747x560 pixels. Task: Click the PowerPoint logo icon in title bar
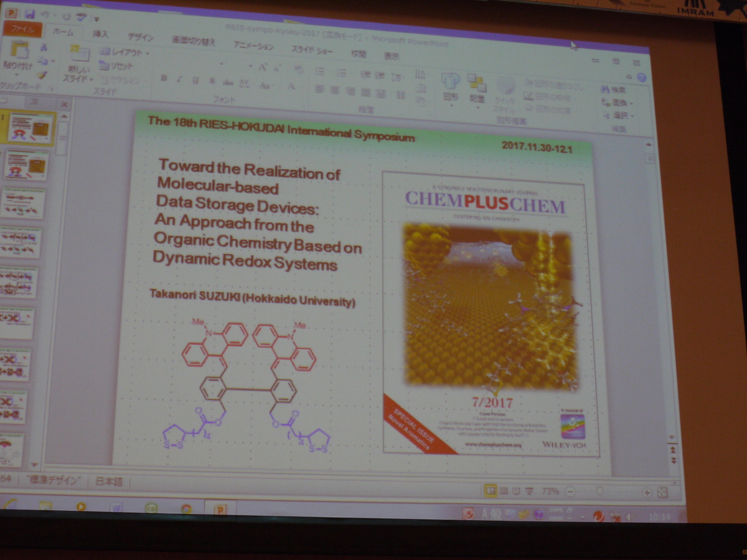click(11, 12)
